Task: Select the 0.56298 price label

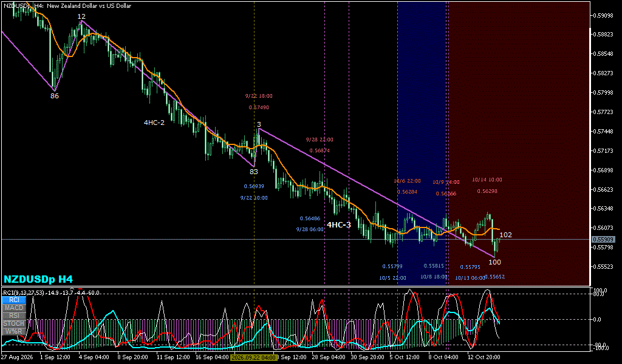Action: 487,191
